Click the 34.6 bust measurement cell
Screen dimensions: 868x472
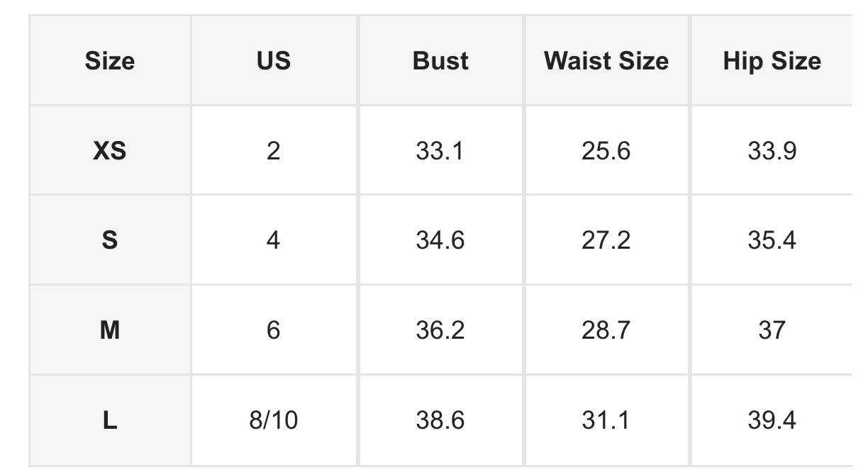point(440,240)
